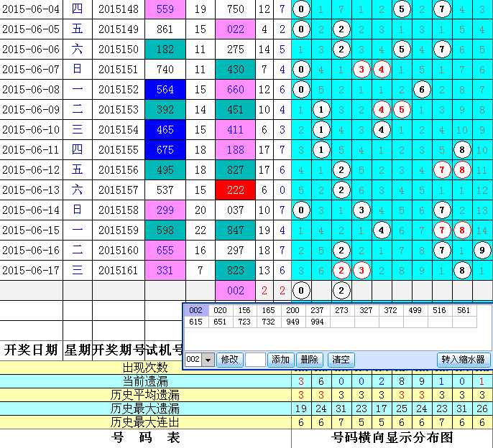Click circled 9 in the 2015-06-16 row
493x448 pixels.
pyautogui.click(x=482, y=251)
